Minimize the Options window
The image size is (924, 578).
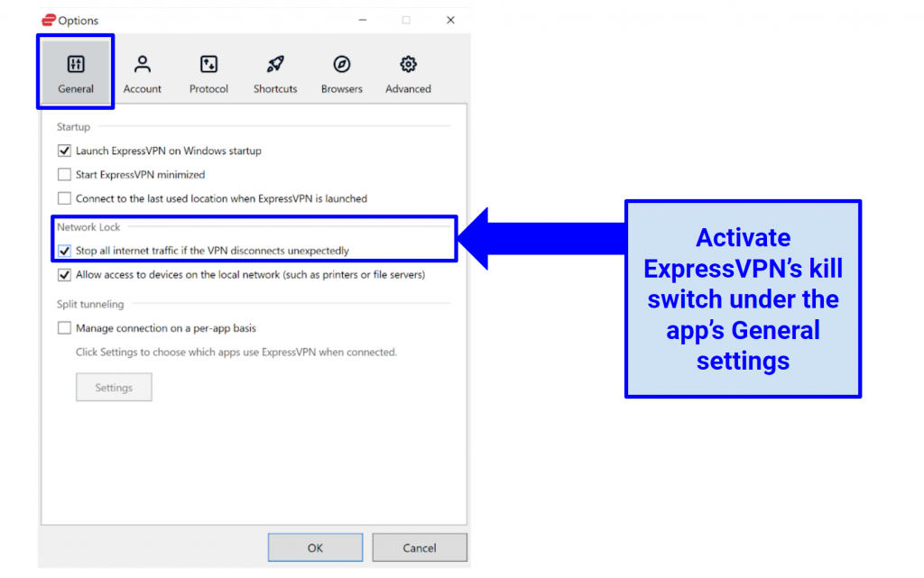pyautogui.click(x=363, y=20)
